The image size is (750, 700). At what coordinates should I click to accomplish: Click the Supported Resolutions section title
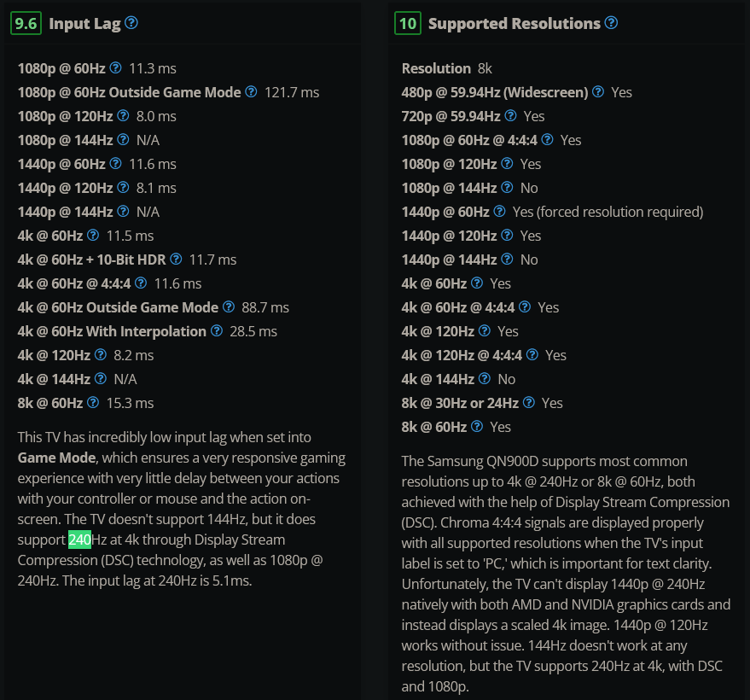tap(514, 23)
